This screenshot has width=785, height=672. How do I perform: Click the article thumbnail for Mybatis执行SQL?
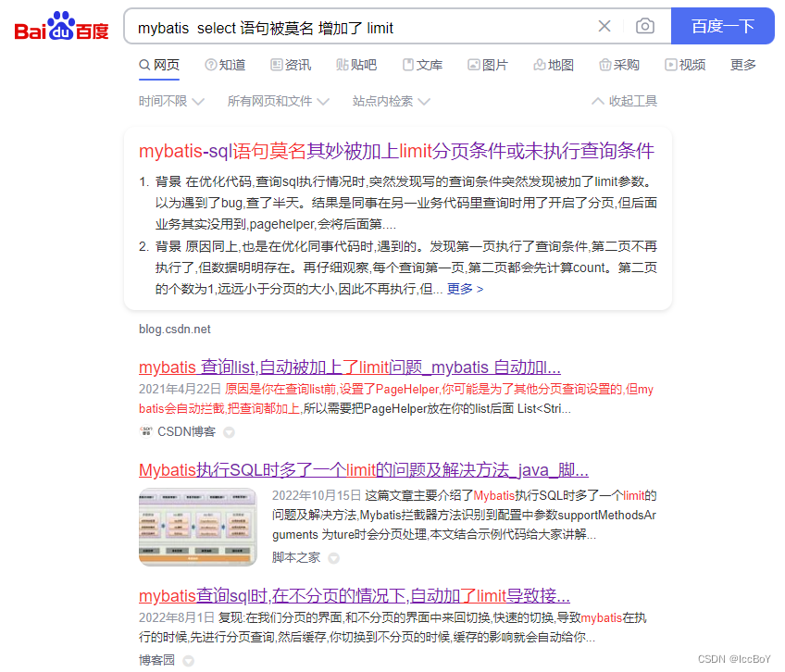(x=198, y=528)
